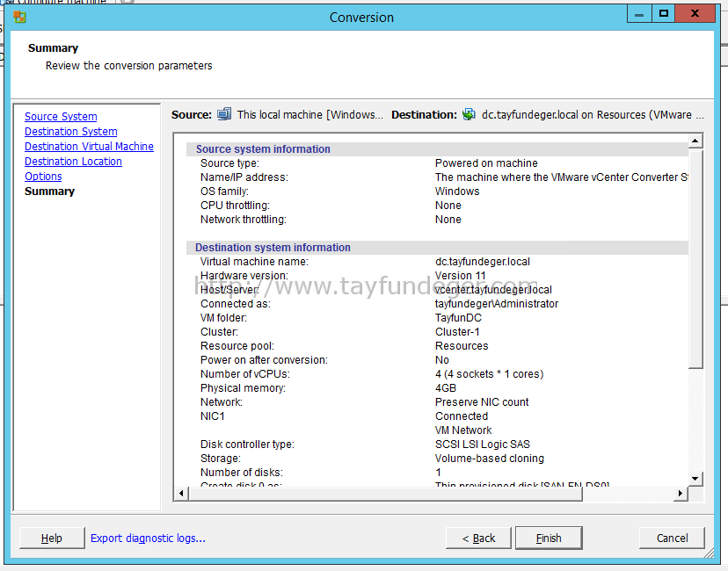Open the Destination Location step

tap(73, 162)
